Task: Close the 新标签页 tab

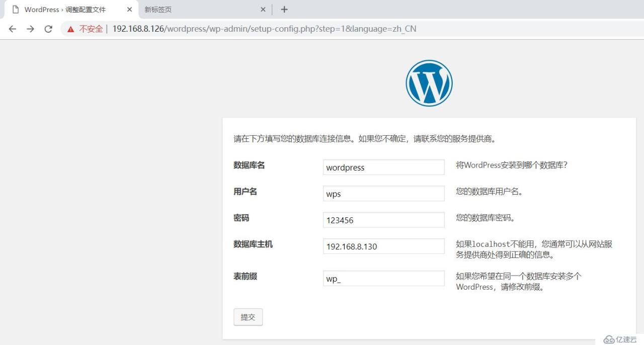Action: (262, 9)
